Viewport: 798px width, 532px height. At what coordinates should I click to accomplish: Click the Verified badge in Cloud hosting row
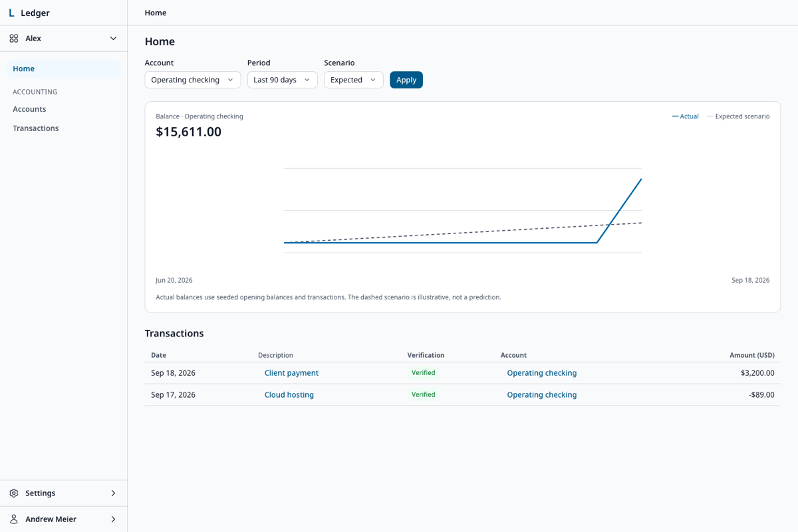[424, 395]
